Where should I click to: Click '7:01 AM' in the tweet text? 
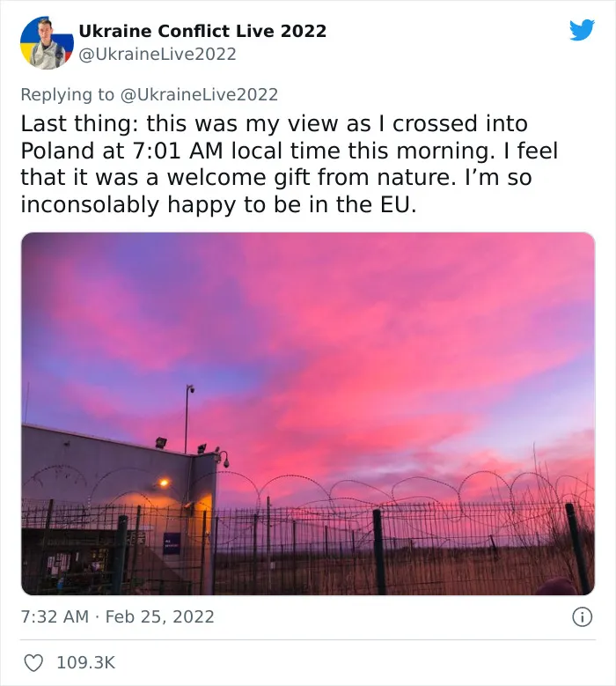pyautogui.click(x=178, y=151)
